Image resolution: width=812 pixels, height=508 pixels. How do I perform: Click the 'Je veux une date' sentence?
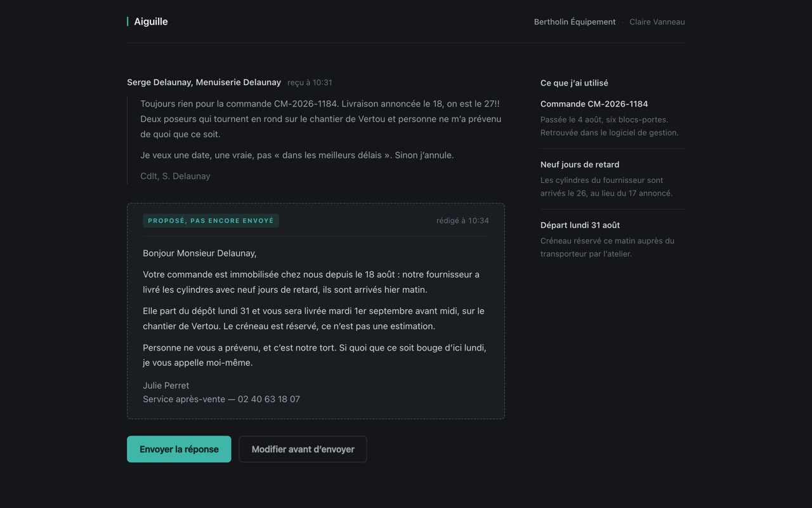pyautogui.click(x=297, y=155)
